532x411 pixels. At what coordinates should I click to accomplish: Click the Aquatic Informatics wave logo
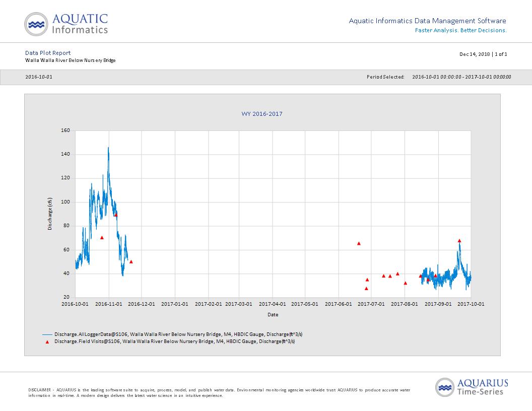36,24
